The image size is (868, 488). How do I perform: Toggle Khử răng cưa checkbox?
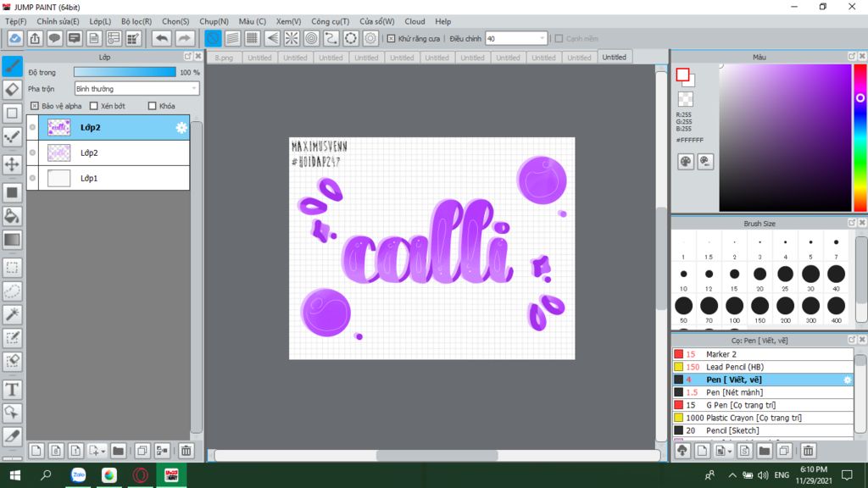[x=391, y=39]
